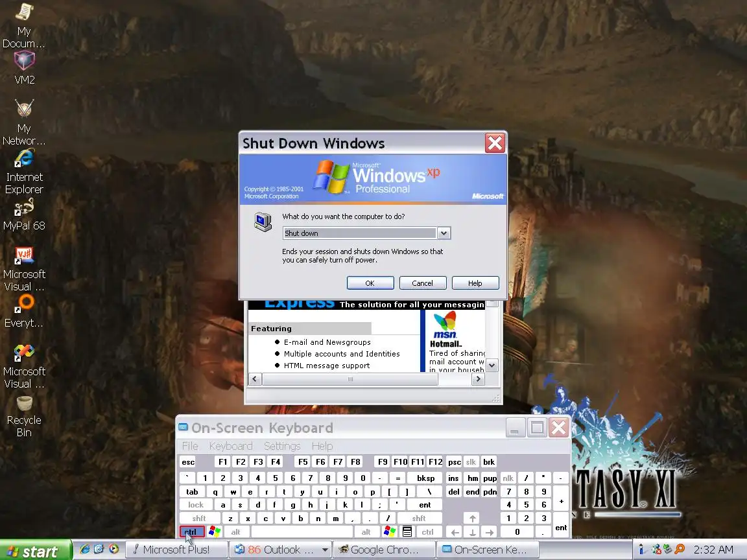The width and height of the screenshot is (747, 560).
Task: Switch to Google Chrome taskbar button
Action: point(384,550)
